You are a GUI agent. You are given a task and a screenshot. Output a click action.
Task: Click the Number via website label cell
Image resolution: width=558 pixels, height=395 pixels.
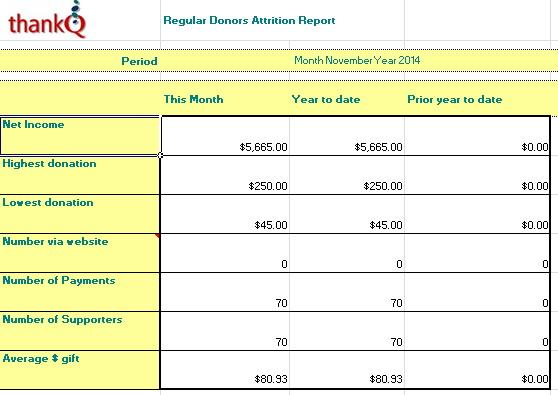80,253
